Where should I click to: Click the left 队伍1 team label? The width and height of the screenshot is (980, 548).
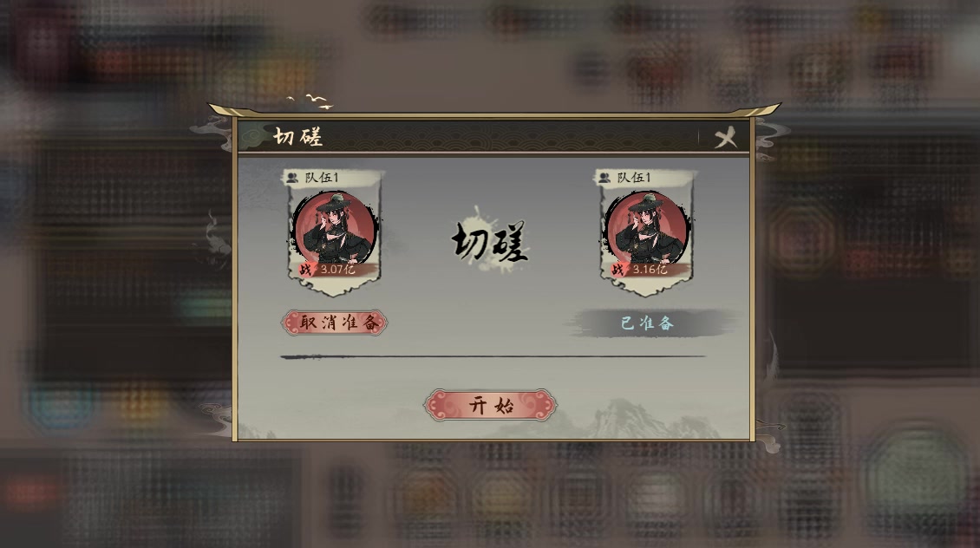[321, 178]
